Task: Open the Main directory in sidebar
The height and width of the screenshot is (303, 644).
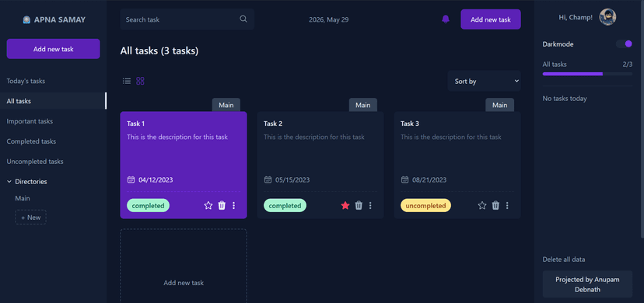Action: (23, 198)
